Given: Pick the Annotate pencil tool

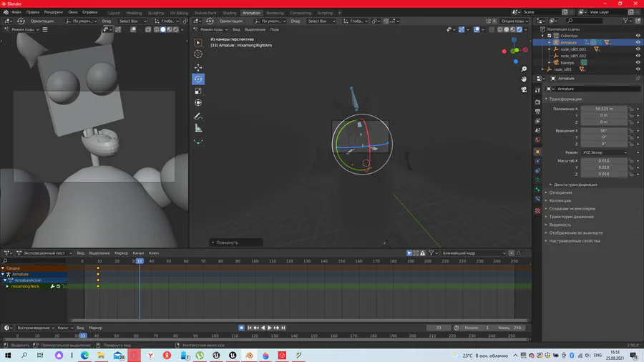Looking at the screenshot, I should [198, 116].
